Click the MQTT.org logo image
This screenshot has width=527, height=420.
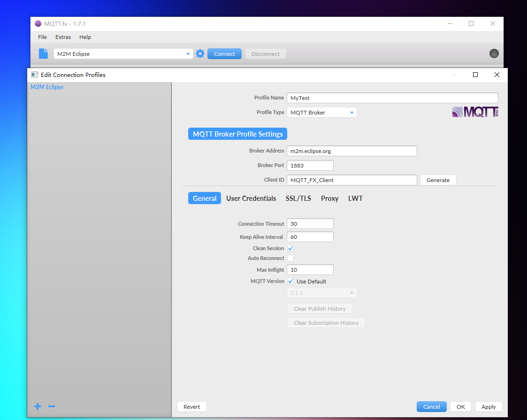click(x=475, y=112)
